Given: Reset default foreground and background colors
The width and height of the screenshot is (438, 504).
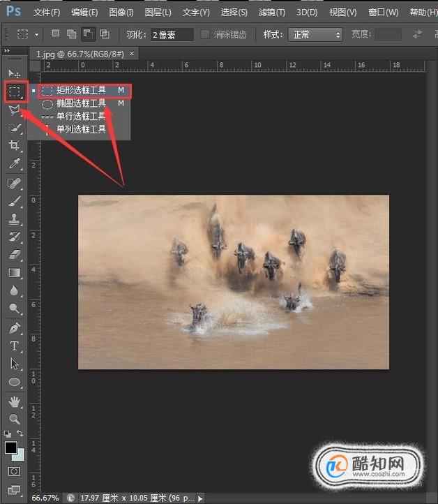Looking at the screenshot, I should click(8, 434).
